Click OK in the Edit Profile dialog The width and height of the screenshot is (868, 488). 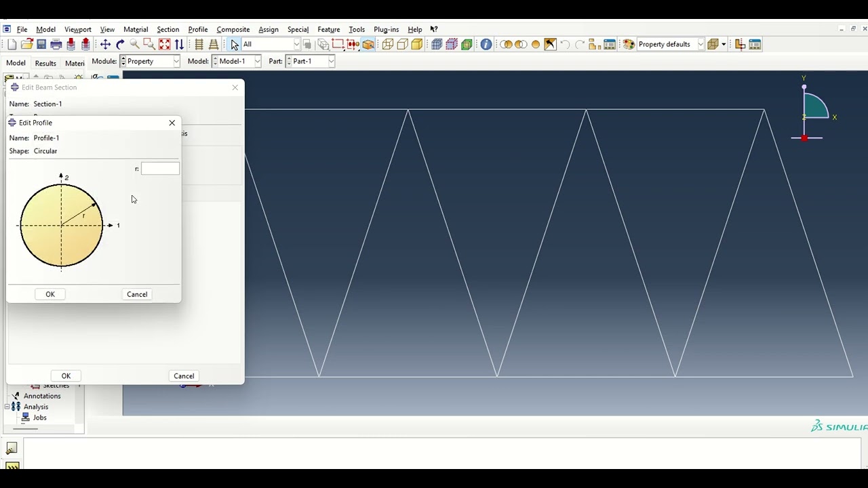point(50,294)
